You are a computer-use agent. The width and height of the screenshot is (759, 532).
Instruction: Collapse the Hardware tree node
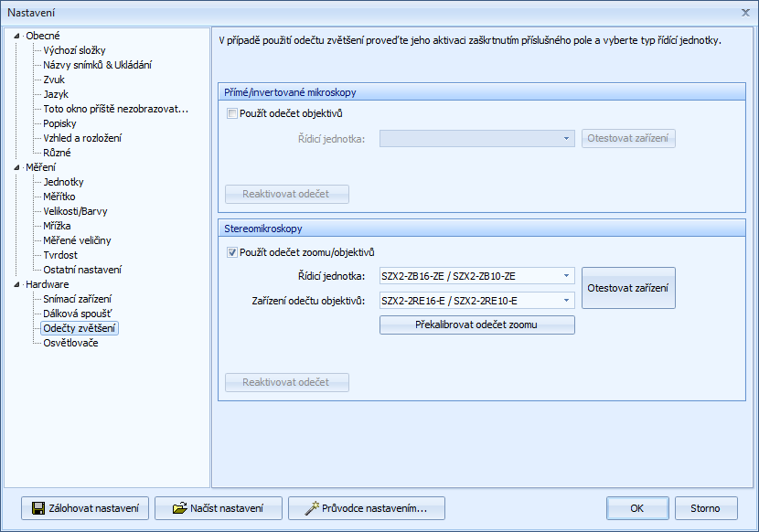click(16, 284)
